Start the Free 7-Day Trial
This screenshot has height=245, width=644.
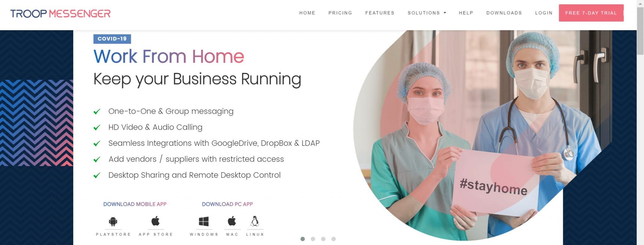point(591,13)
